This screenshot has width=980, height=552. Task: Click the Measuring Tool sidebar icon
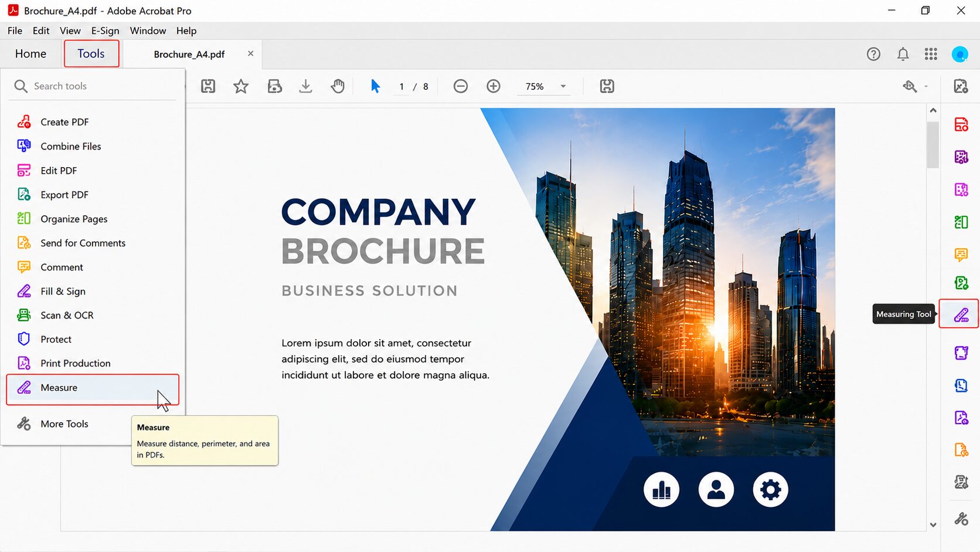click(x=961, y=314)
